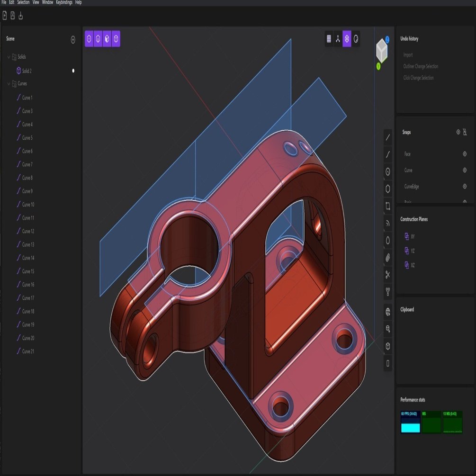
Task: Select the Cylinder tool
Action: [x=387, y=329]
